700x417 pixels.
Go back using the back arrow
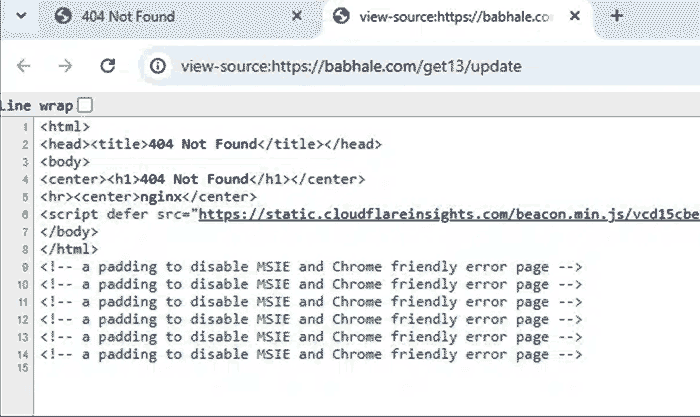tap(24, 66)
